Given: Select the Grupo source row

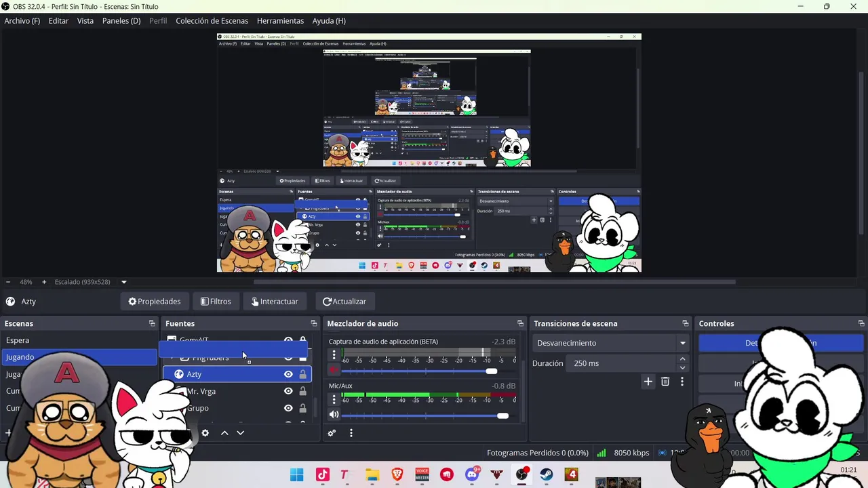Looking at the screenshot, I should (237, 408).
